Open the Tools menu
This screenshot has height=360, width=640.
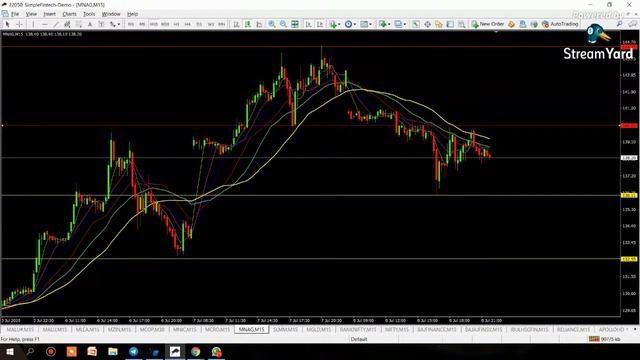tap(89, 14)
